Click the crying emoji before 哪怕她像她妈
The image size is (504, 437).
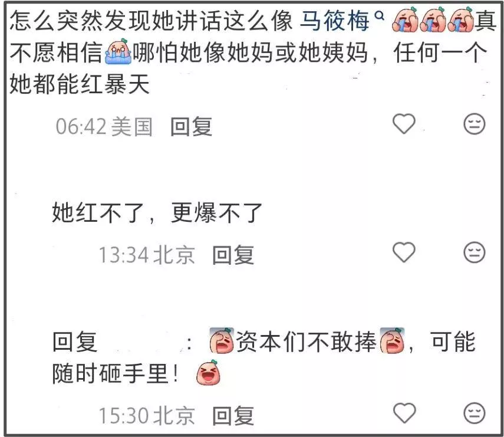118,51
